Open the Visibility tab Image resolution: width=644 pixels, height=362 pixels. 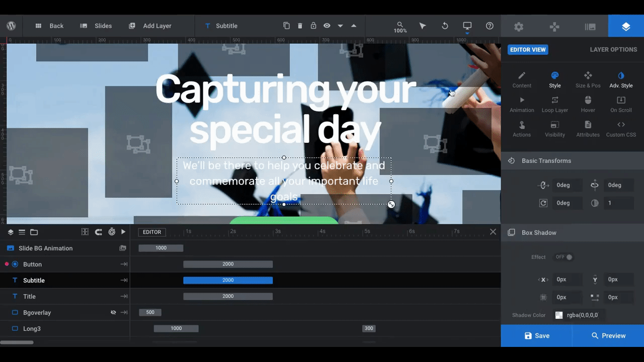point(555,129)
